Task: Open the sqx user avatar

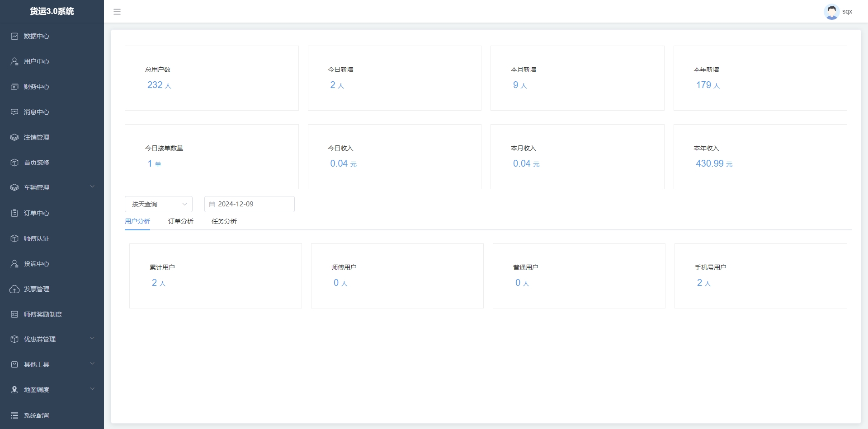Action: click(x=831, y=12)
